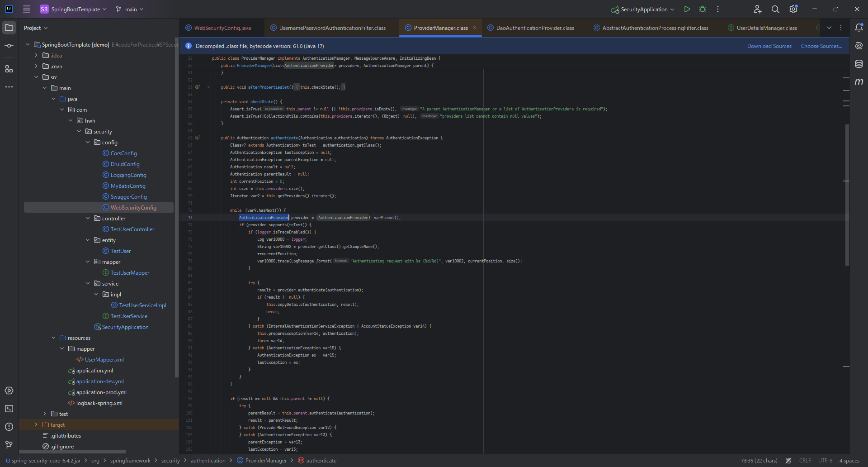Switch to the WebSecurityConfig.java tab

pyautogui.click(x=218, y=28)
